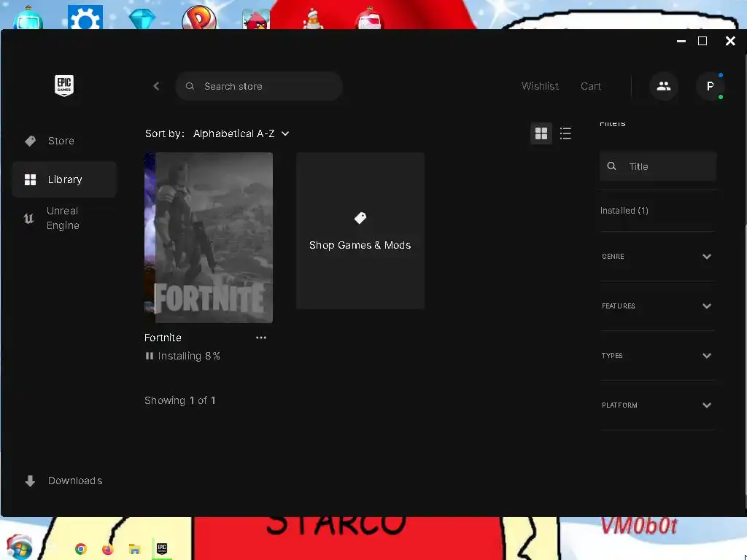Viewport: 747px width, 560px height.
Task: Expand the Genre filter
Action: tap(657, 257)
